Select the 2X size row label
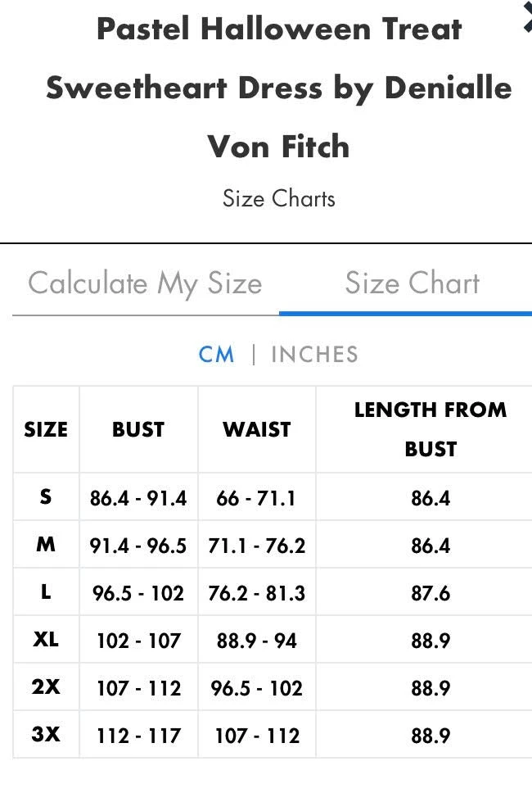Image resolution: width=532 pixels, height=802 pixels. pyautogui.click(x=46, y=687)
